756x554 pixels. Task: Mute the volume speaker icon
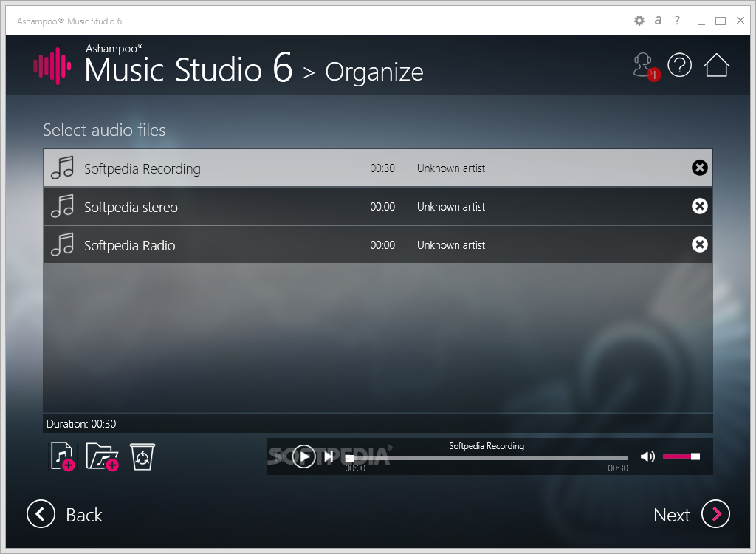[647, 456]
